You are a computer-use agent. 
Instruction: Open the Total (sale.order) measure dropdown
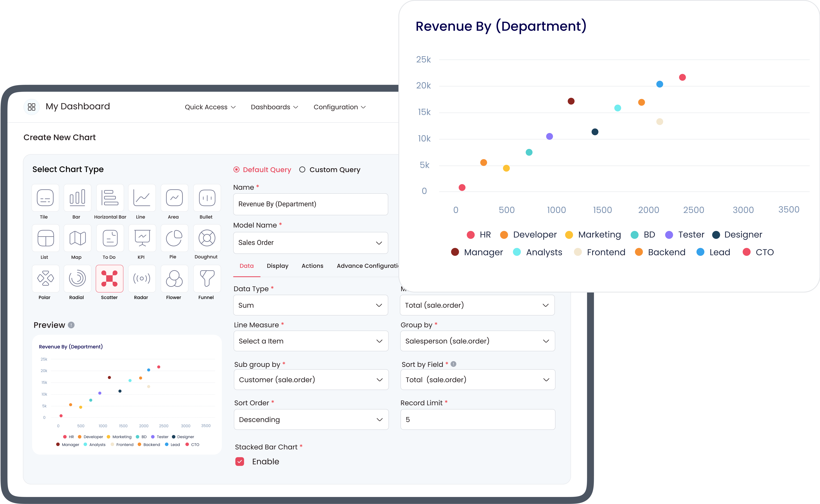point(477,305)
